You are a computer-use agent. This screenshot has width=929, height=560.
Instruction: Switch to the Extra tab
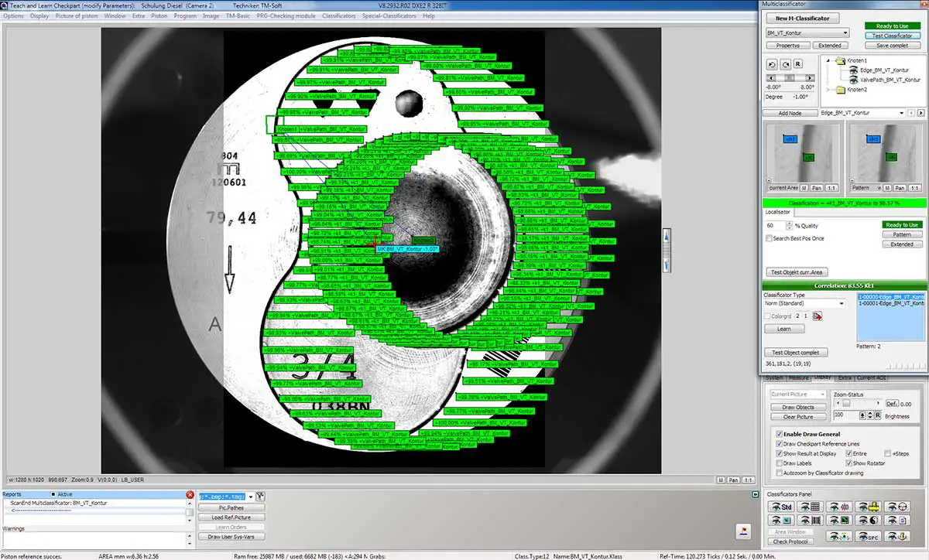845,377
